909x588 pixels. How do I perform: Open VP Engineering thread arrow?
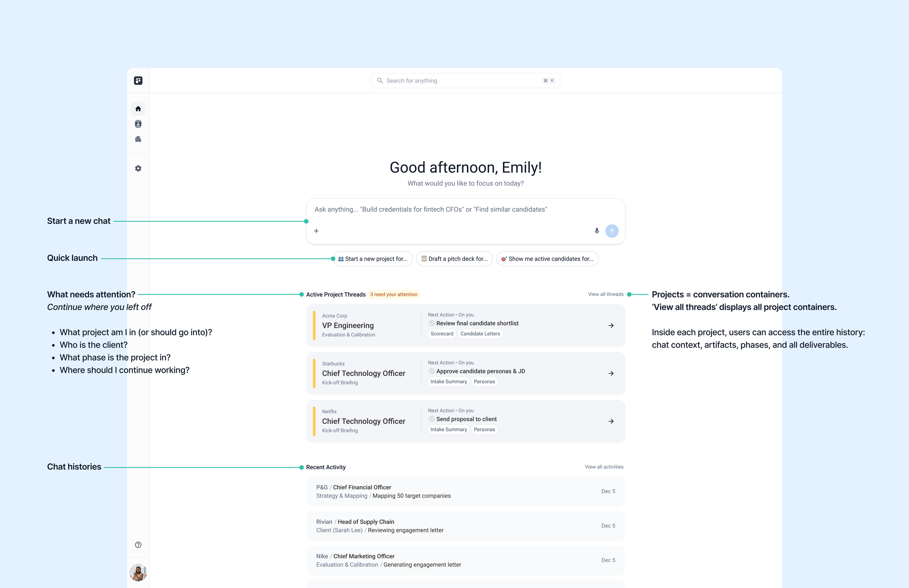click(x=611, y=326)
